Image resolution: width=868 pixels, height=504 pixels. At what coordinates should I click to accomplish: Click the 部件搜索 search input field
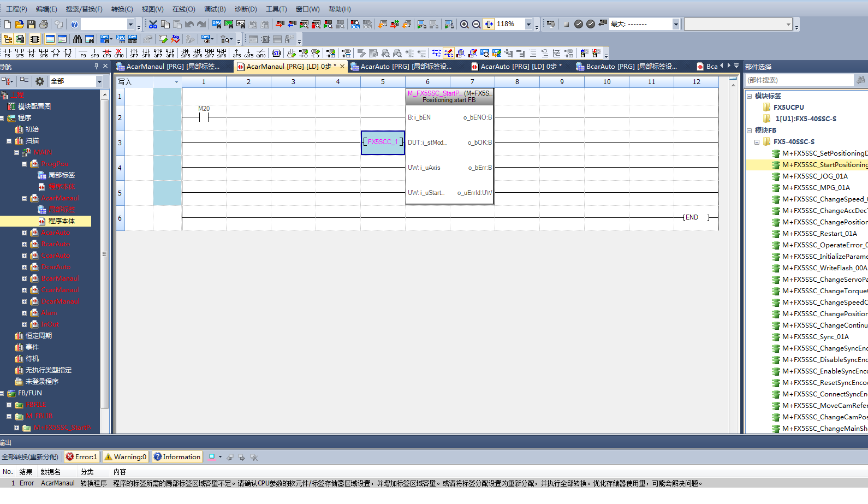click(x=798, y=80)
